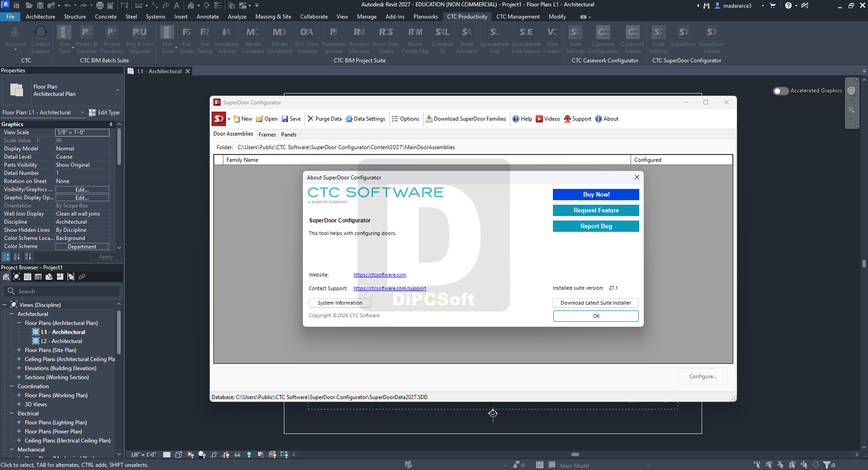Open Invisibility Advisor
868x470 pixels.
pyautogui.click(x=227, y=40)
